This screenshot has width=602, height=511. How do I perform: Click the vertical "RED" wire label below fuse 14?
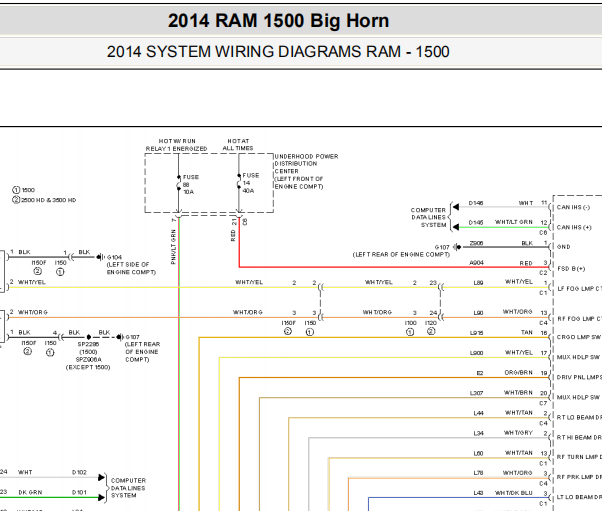click(233, 236)
